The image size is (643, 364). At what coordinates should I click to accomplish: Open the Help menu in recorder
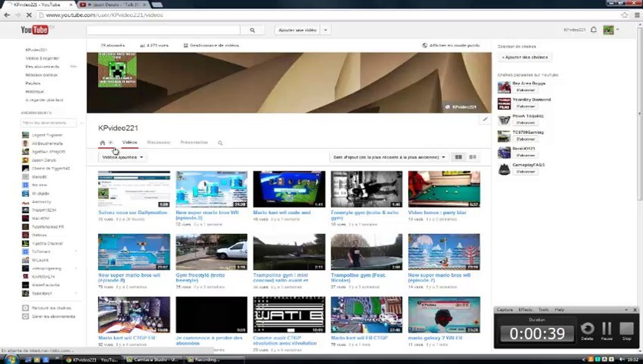click(559, 309)
